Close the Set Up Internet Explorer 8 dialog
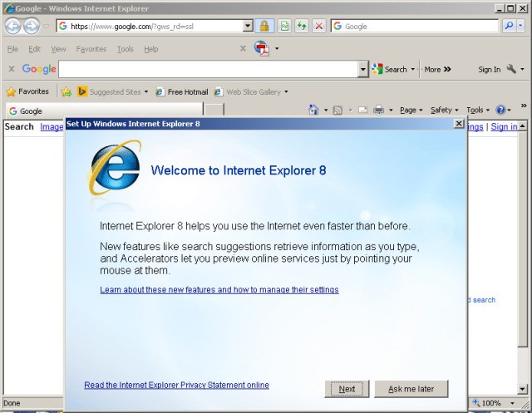 coord(459,124)
